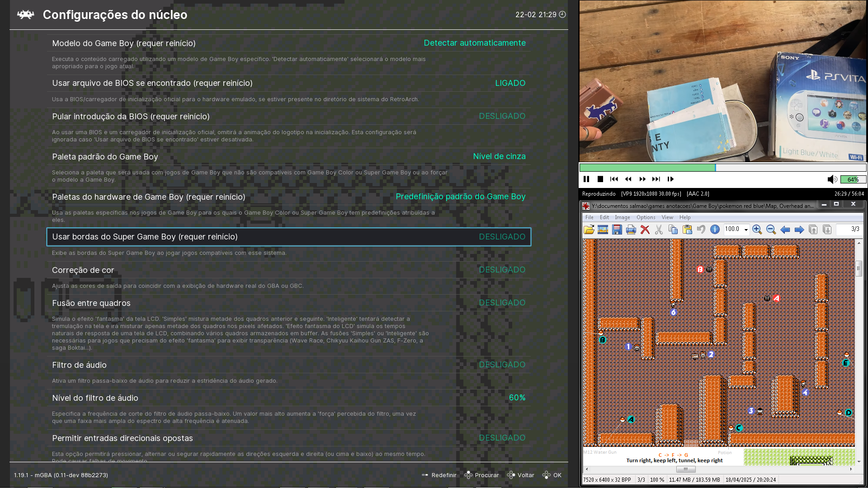
Task: Change Paleta padrão do Game Boy value
Action: [288, 156]
